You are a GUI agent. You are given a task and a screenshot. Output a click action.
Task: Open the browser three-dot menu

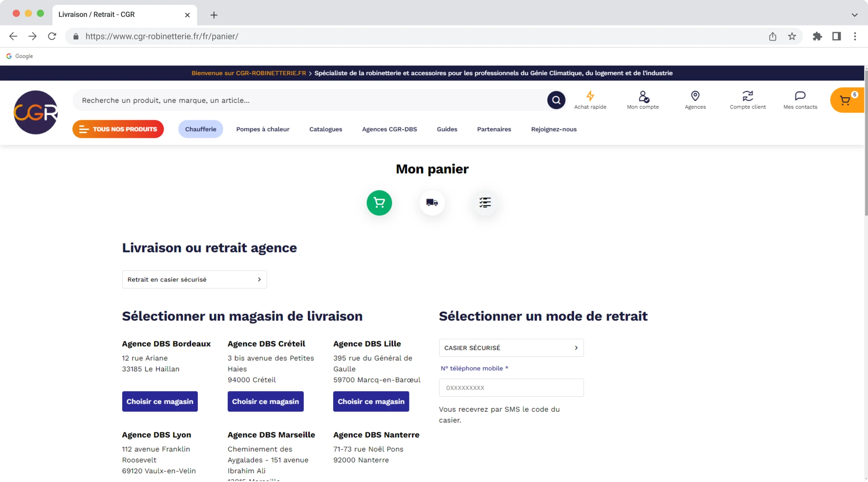[855, 37]
